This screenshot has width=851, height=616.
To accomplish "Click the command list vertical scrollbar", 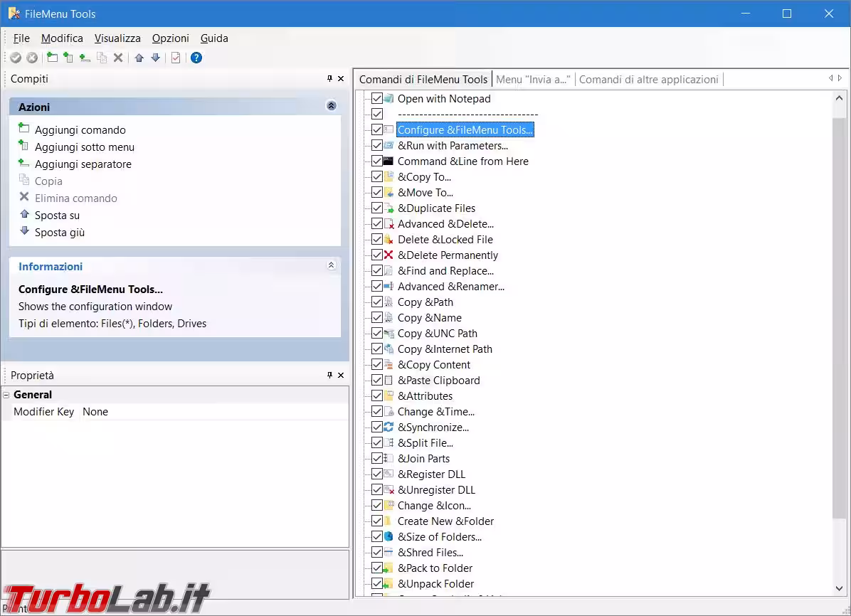I will click(839, 320).
